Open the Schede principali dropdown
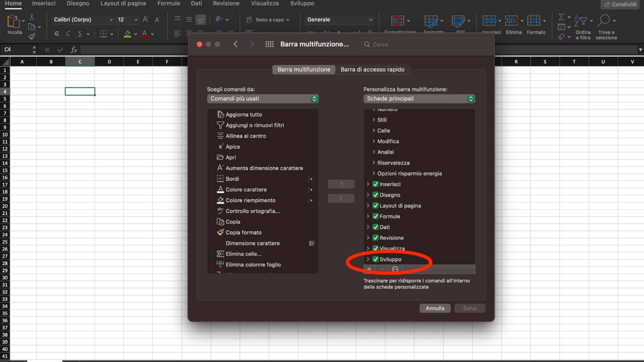Screen dimensions: 644x362 click(419, 99)
